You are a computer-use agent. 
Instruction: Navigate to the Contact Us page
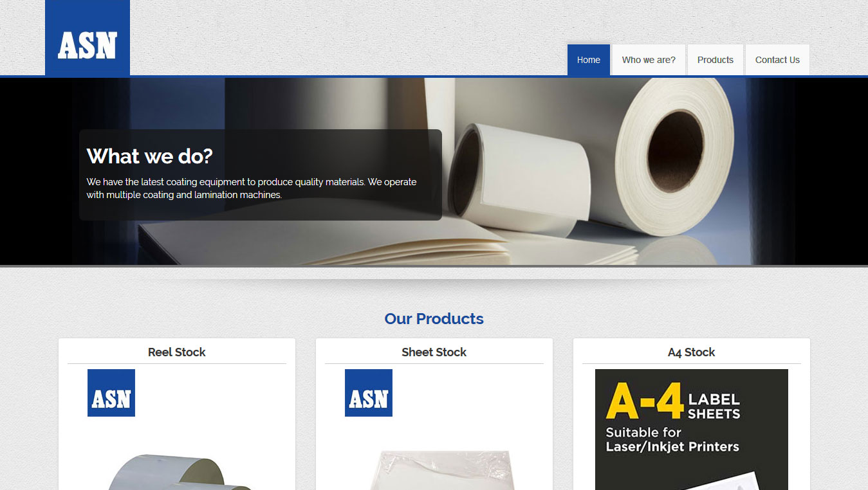click(777, 60)
